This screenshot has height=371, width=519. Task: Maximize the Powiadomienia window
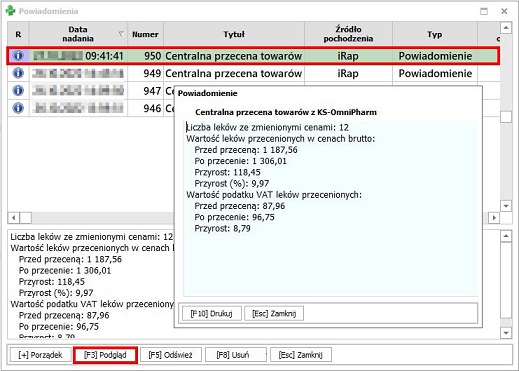tap(484, 11)
